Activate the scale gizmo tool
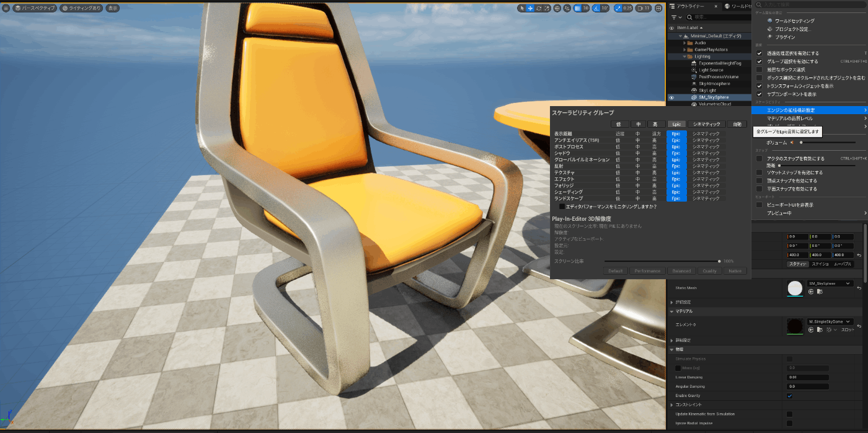The height and width of the screenshot is (433, 868). (547, 8)
